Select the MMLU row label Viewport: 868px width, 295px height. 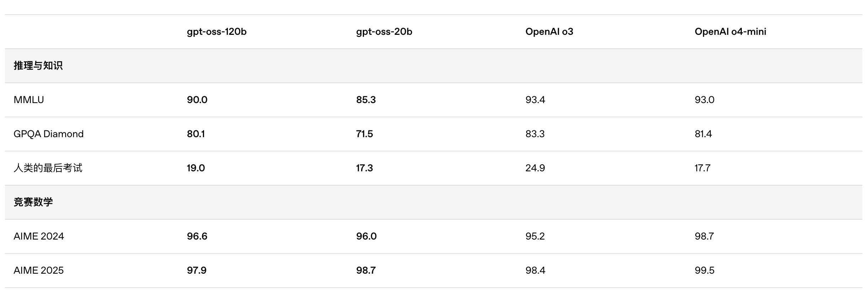point(29,100)
